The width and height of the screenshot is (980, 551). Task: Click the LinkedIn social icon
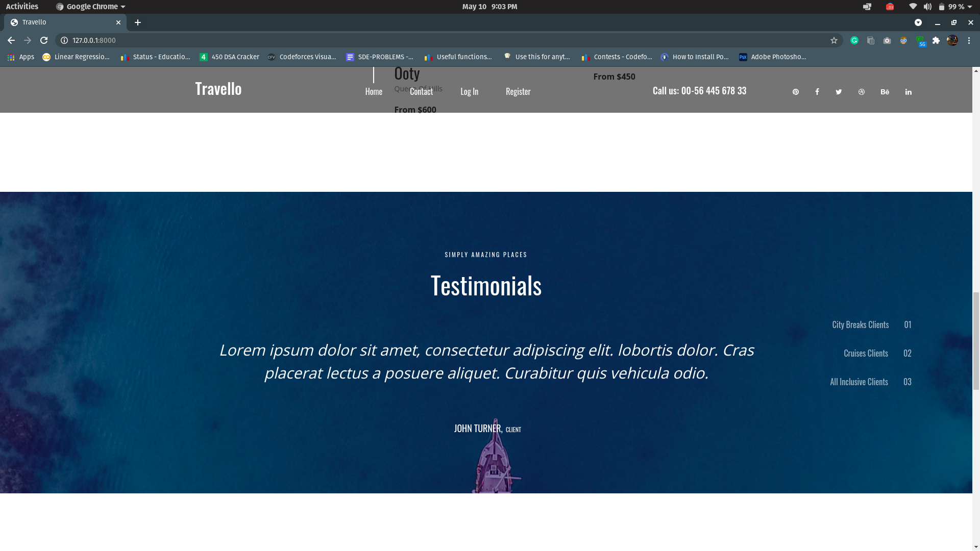pyautogui.click(x=909, y=92)
